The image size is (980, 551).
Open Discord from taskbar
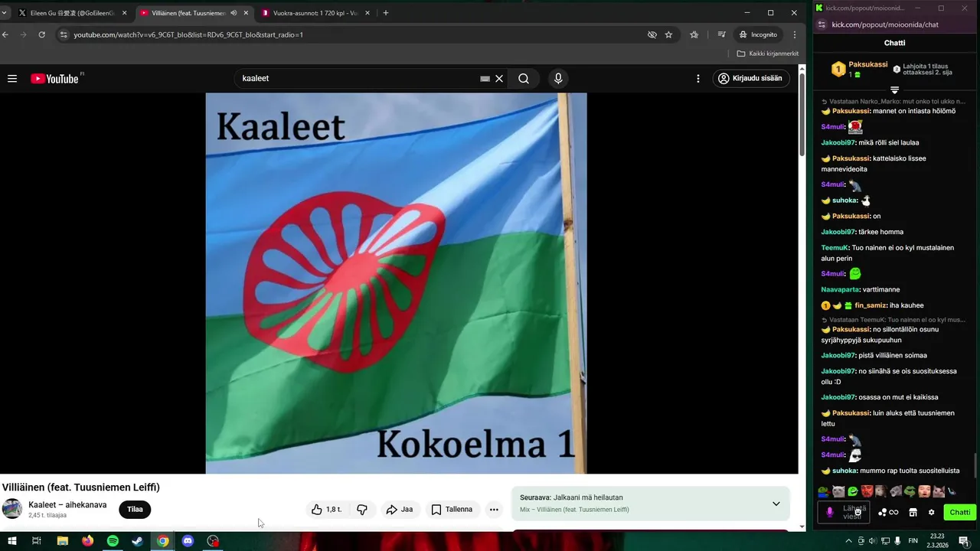click(x=188, y=541)
